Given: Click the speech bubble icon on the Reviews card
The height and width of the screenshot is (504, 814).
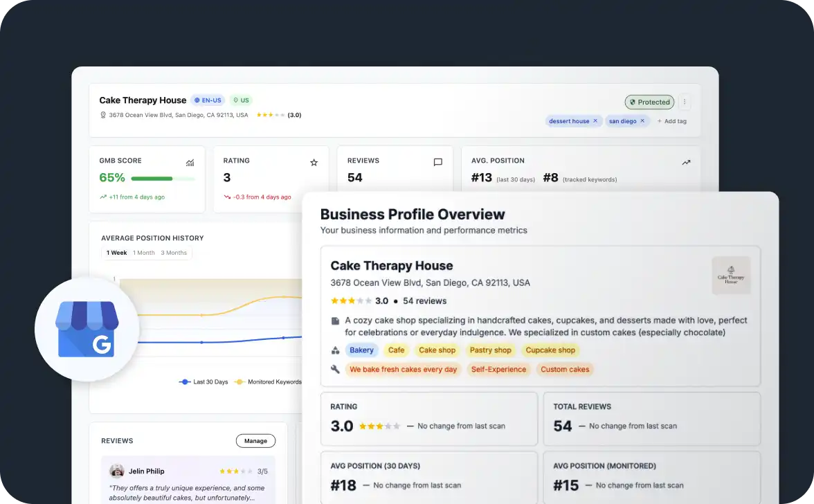Looking at the screenshot, I should pos(437,162).
